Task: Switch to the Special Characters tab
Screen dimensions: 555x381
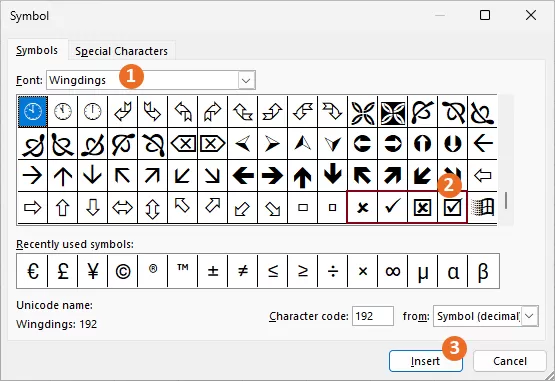Action: (x=121, y=51)
